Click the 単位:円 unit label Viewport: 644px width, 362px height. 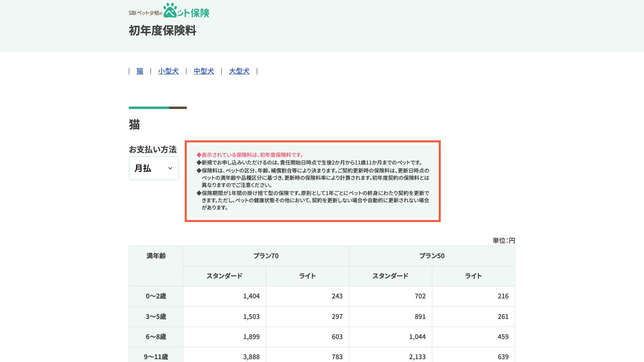pyautogui.click(x=504, y=241)
